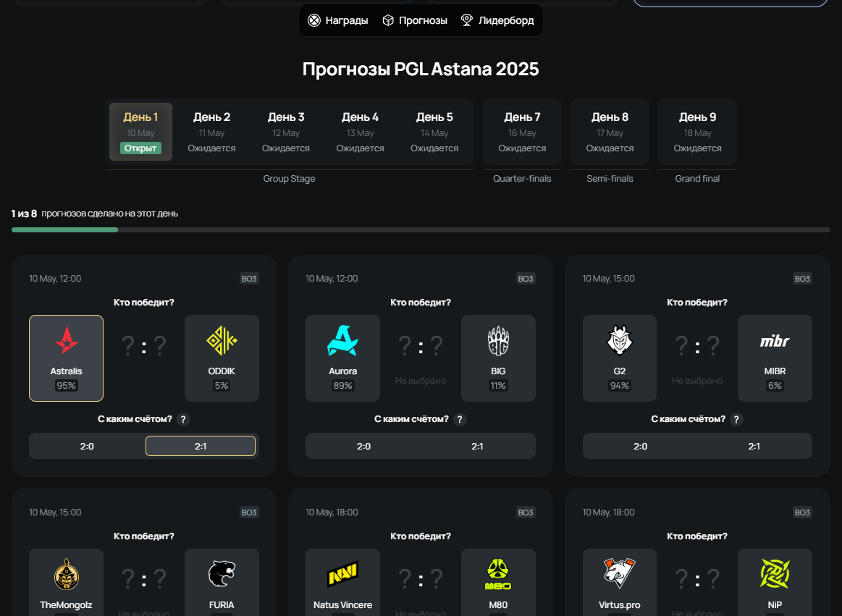Click BO3 badge on G2 match

click(x=802, y=279)
